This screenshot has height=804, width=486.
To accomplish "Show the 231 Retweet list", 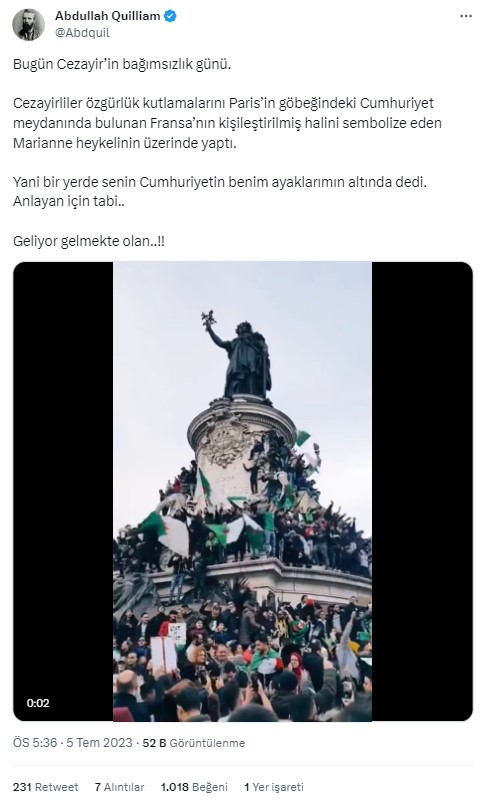I will click(x=46, y=787).
